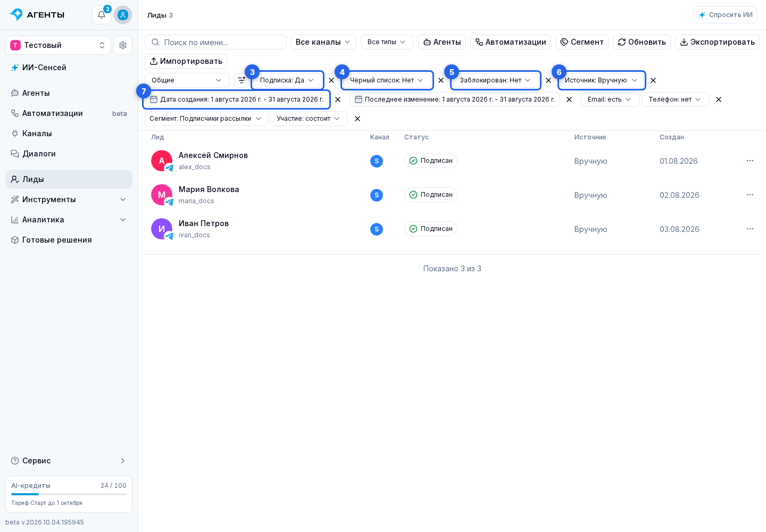Click the Сегмент toolbar button
This screenshot has width=766, height=532.
[x=581, y=42]
